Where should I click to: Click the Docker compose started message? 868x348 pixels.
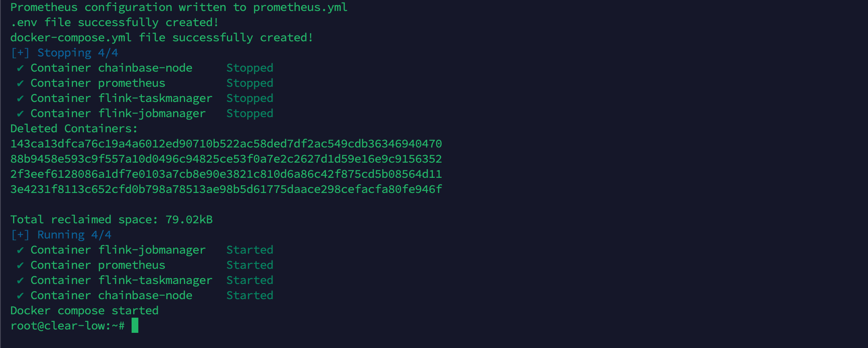click(84, 311)
